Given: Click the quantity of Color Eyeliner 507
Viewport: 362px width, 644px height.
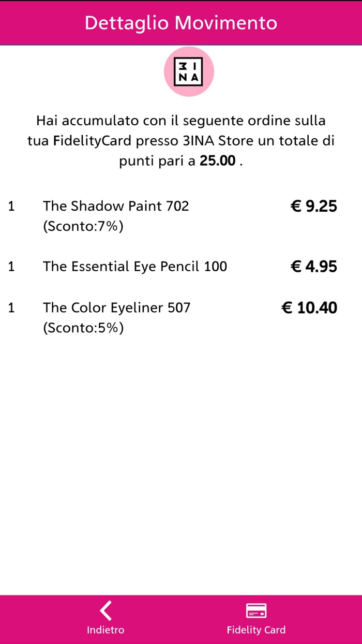Looking at the screenshot, I should click(11, 308).
